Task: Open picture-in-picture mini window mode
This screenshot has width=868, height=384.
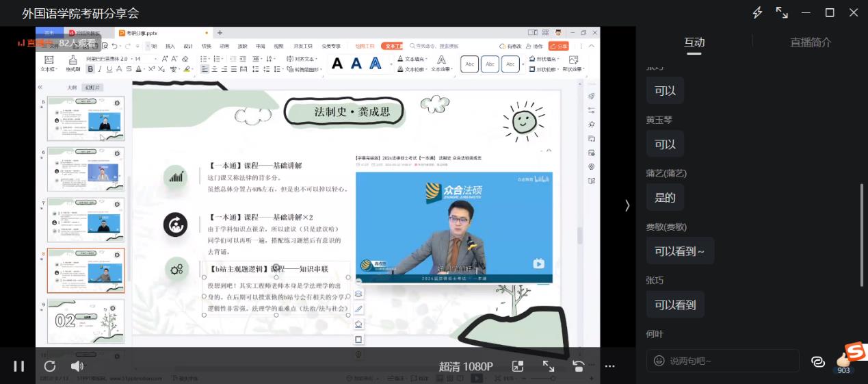Action: coord(518,367)
